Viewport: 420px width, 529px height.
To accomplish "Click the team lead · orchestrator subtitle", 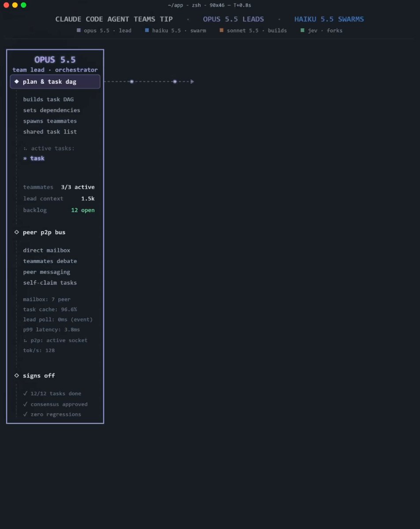I will (55, 70).
